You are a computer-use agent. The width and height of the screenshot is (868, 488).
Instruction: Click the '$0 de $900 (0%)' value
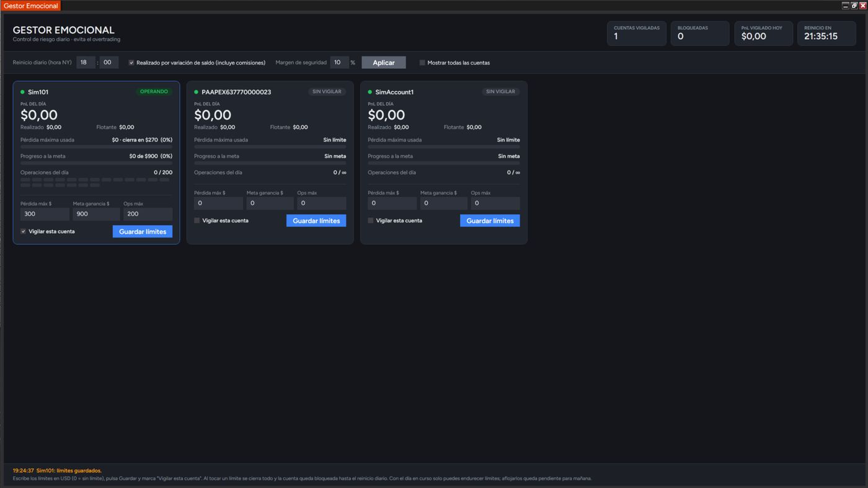point(151,156)
